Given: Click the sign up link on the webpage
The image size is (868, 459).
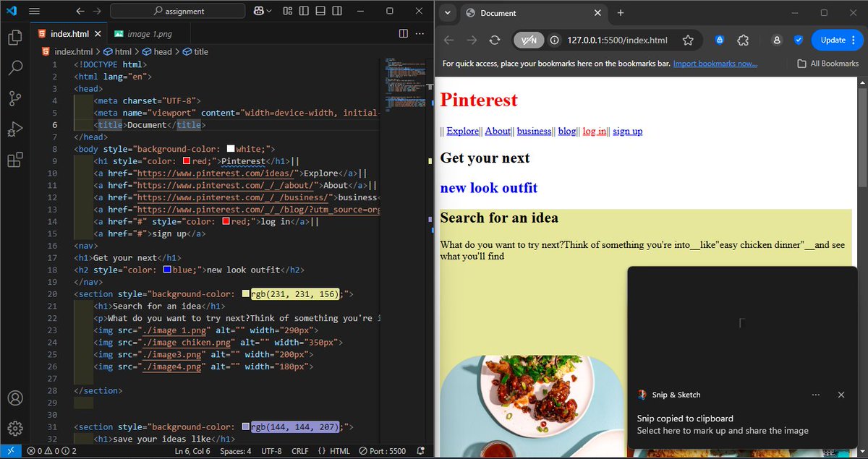Looking at the screenshot, I should click(628, 131).
